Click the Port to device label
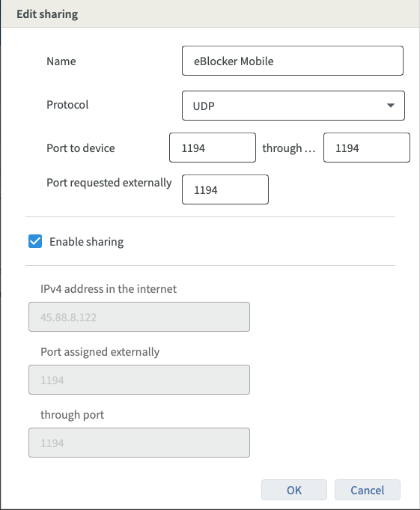420x510 pixels. click(81, 148)
